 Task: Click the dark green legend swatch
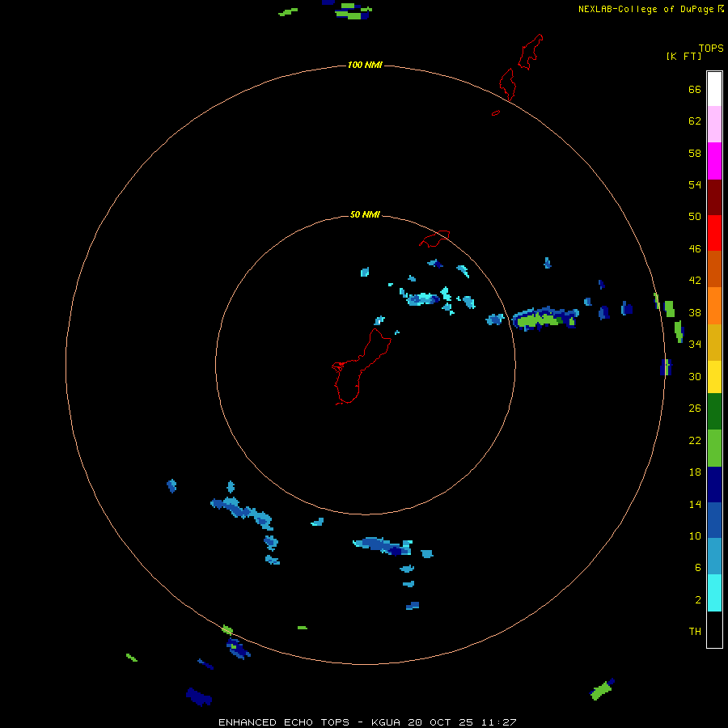(714, 412)
